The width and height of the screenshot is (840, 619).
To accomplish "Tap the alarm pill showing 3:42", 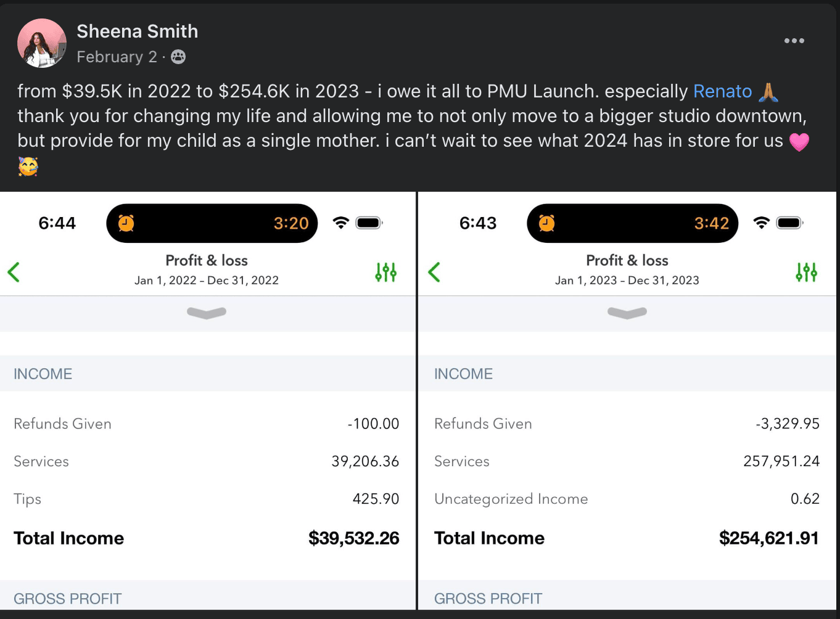I will (633, 223).
